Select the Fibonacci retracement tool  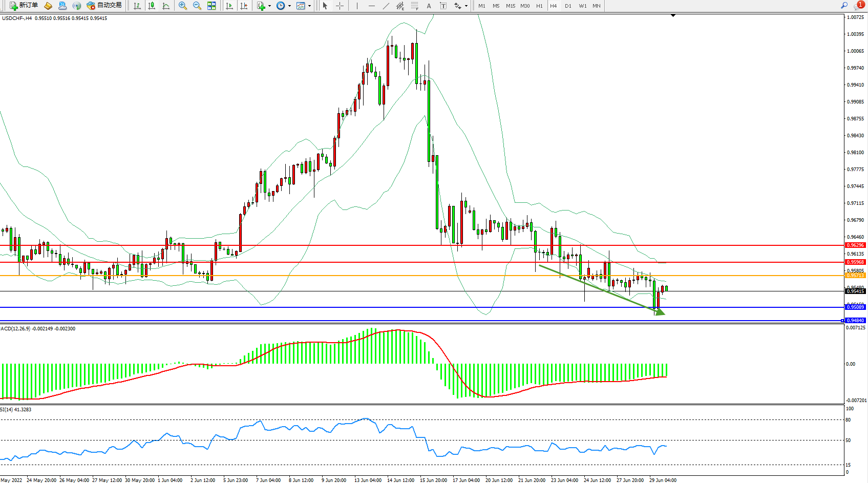(414, 6)
